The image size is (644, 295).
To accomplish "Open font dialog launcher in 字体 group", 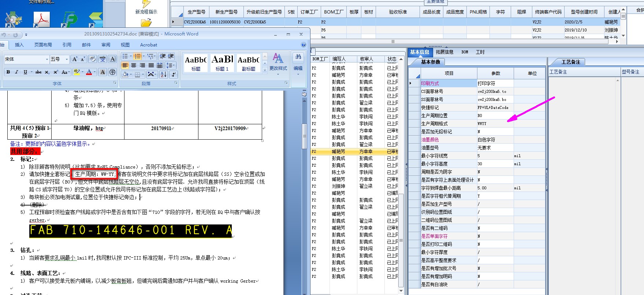I will click(115, 83).
